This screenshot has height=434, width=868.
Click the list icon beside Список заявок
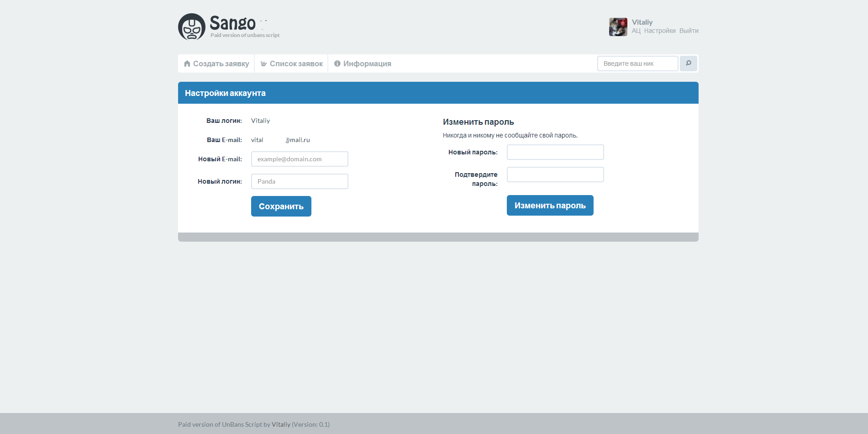tap(263, 64)
